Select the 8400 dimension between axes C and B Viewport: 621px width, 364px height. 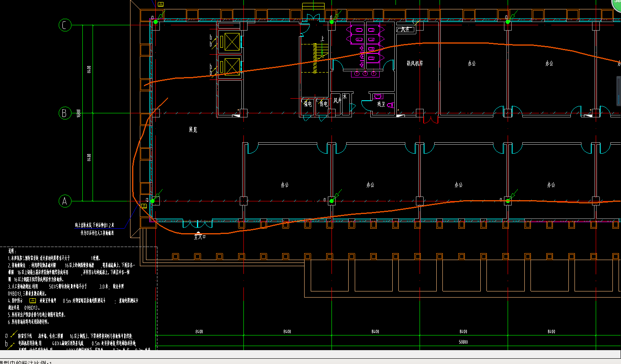(89, 69)
